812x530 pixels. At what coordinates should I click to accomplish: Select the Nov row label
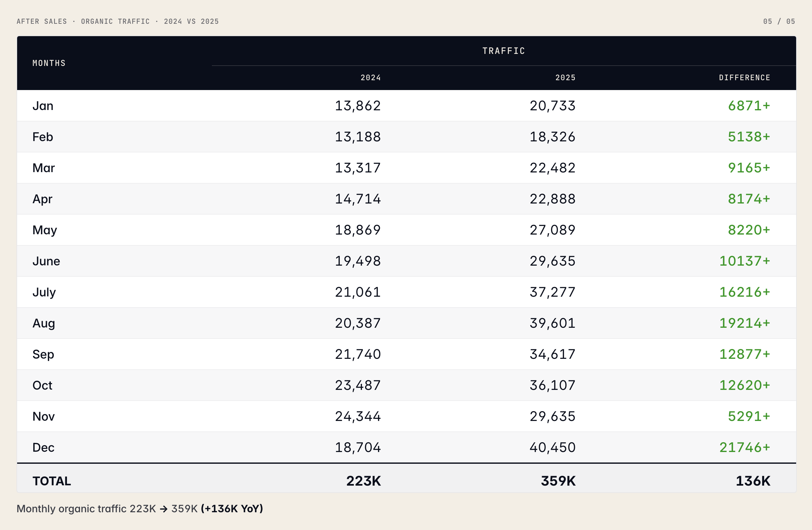point(43,416)
